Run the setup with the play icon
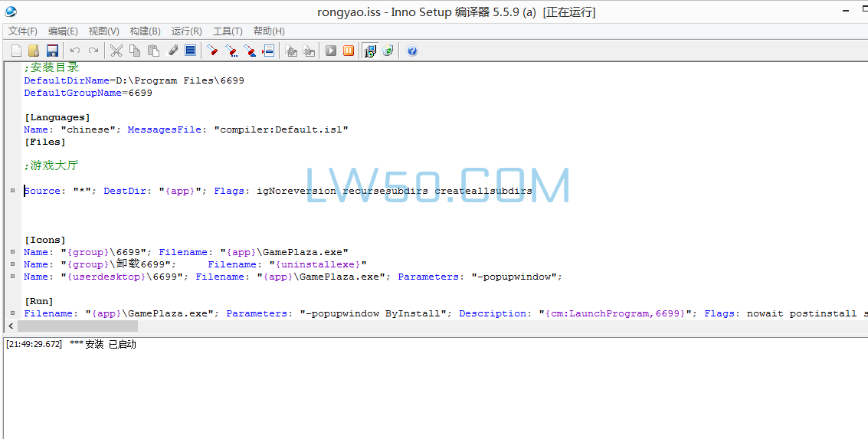The height and width of the screenshot is (439, 868). pos(331,51)
